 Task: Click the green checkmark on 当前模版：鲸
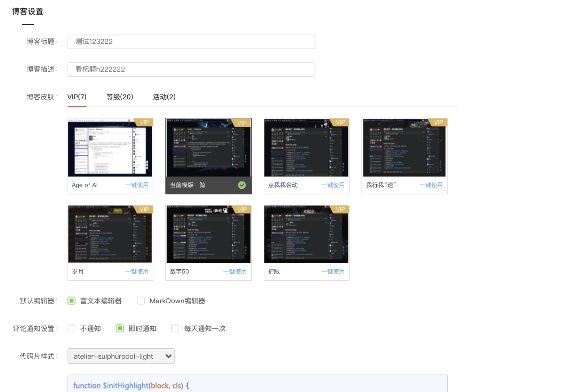pyautogui.click(x=242, y=185)
